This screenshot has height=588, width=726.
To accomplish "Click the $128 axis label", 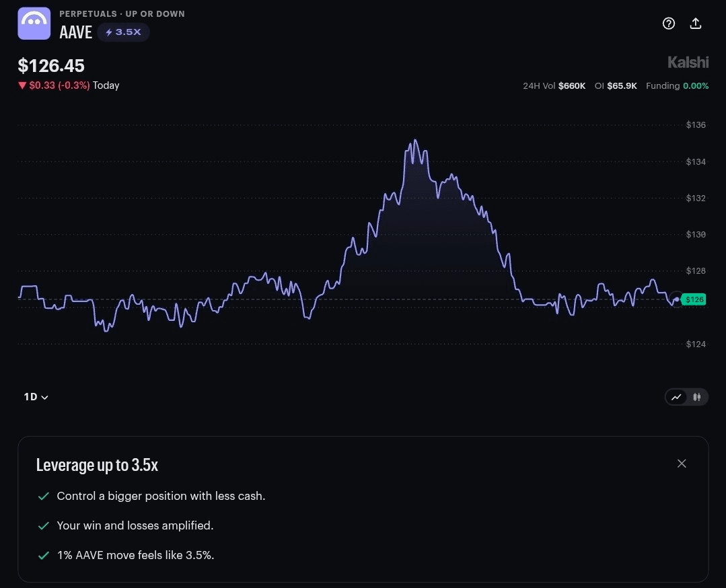I will 696,271.
